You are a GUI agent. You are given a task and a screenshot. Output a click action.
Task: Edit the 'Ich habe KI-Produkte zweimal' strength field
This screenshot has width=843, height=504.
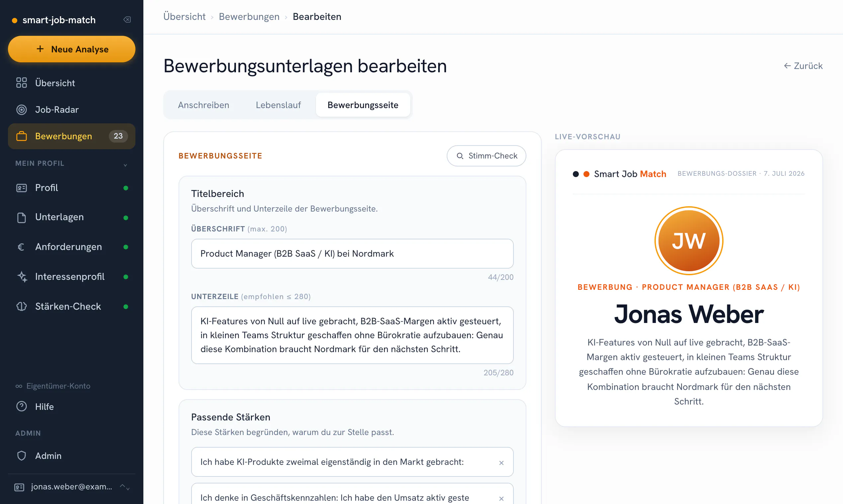352,462
